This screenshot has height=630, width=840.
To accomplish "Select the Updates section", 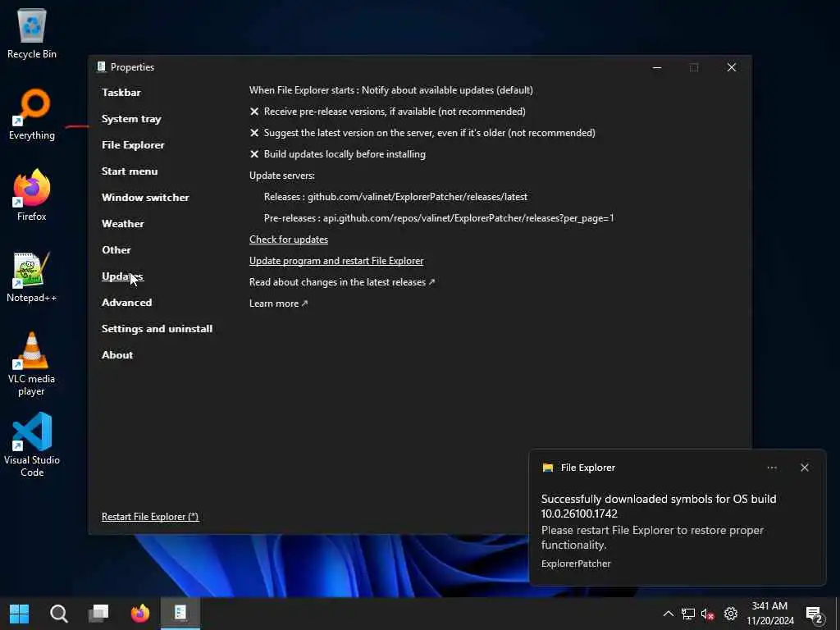I will 123,276.
